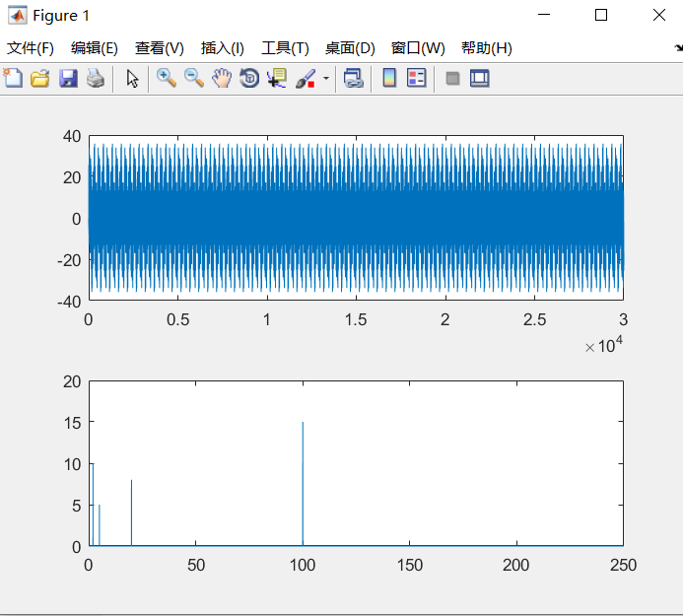Print the figure

point(96,79)
